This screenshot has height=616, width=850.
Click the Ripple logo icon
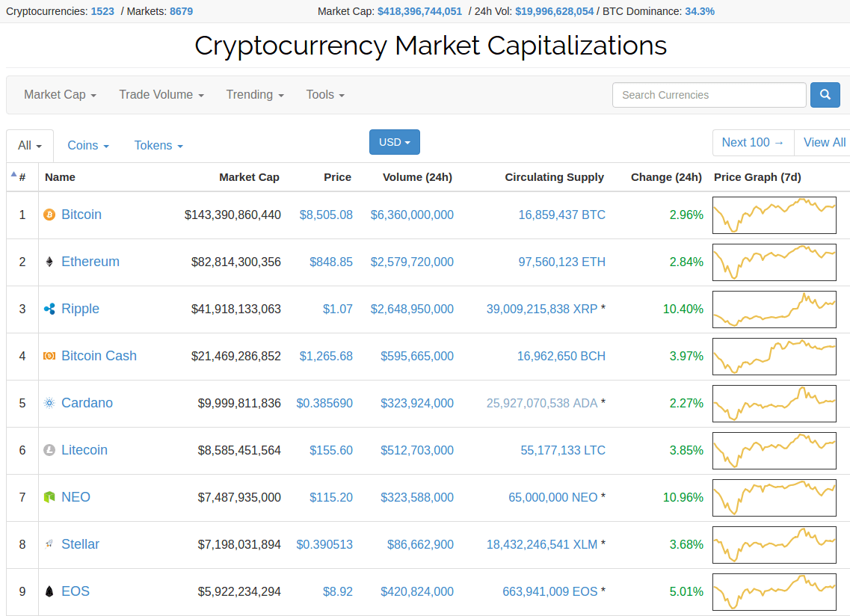point(49,309)
